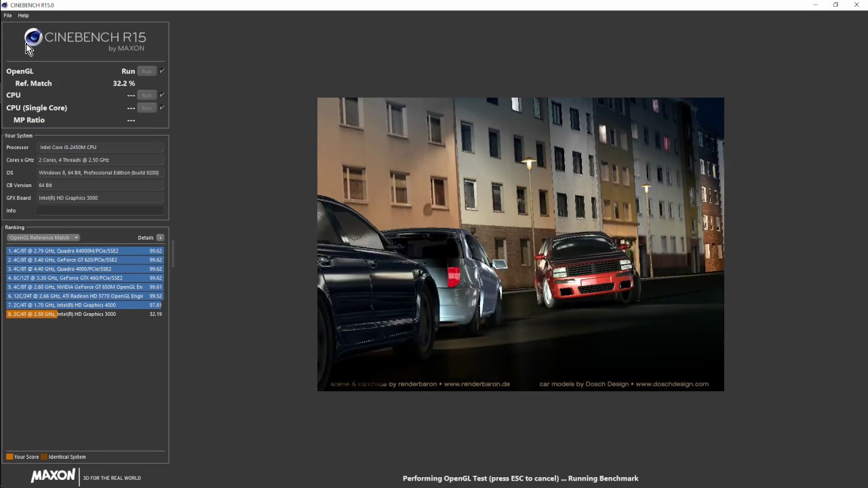Close the Cinebench window
The image size is (868, 488).
pos(856,5)
